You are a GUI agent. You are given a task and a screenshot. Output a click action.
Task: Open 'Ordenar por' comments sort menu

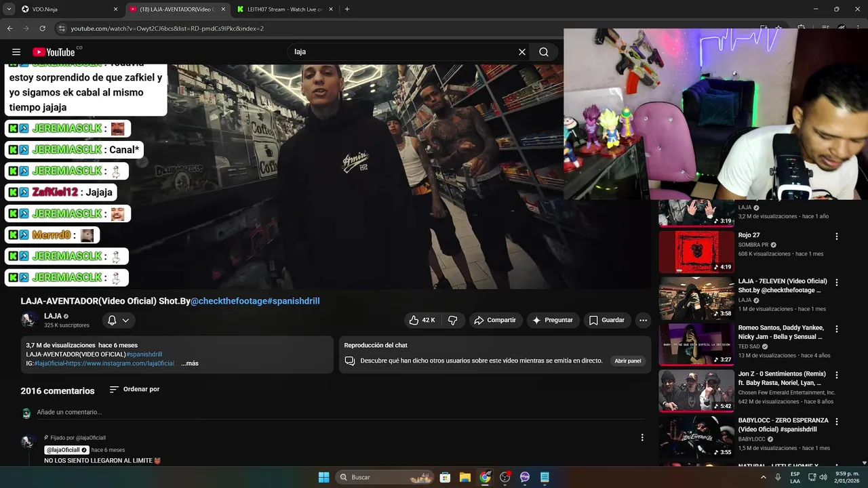134,389
